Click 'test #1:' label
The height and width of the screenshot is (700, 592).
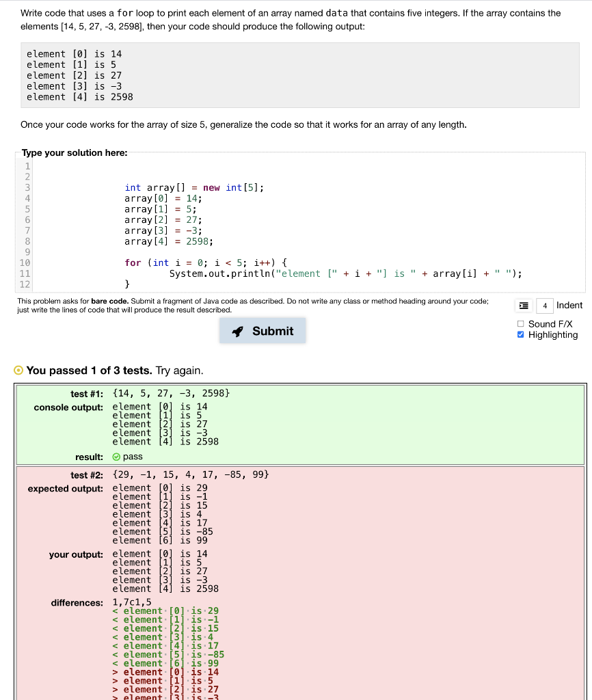click(87, 394)
